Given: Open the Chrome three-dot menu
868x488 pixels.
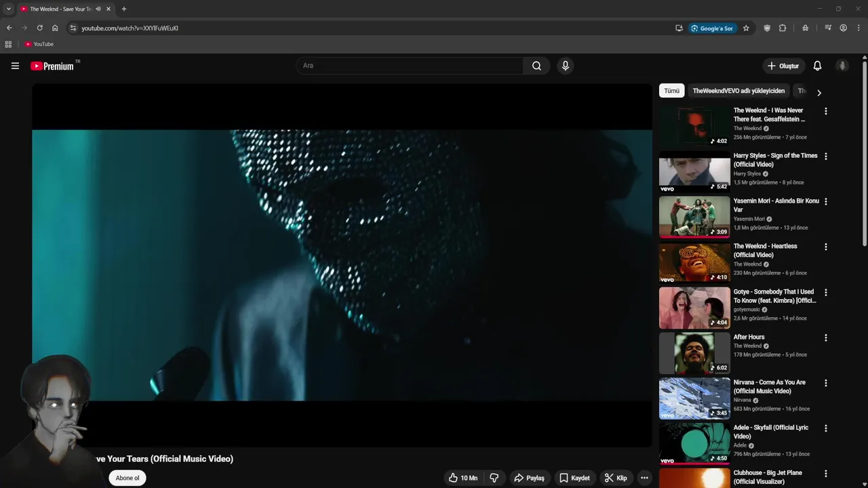Looking at the screenshot, I should [x=859, y=28].
